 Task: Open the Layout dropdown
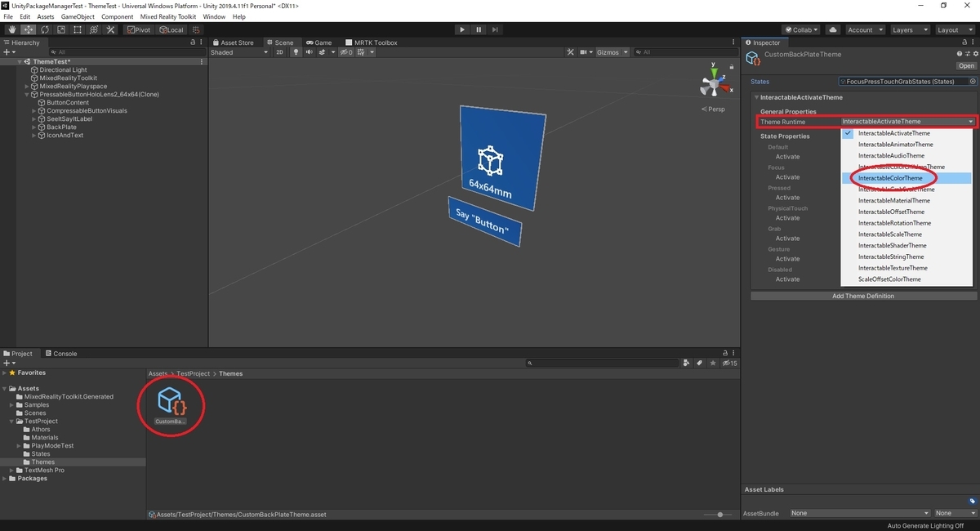955,29
